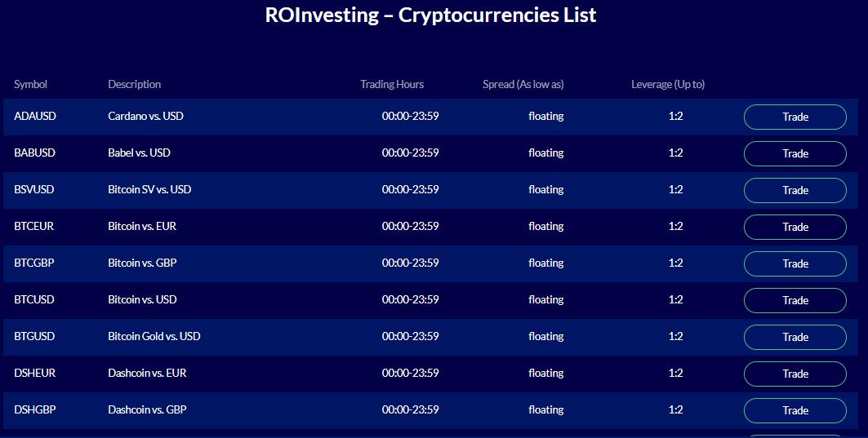Click the Leverage (Up to) header
The height and width of the screenshot is (438, 868).
click(x=668, y=84)
